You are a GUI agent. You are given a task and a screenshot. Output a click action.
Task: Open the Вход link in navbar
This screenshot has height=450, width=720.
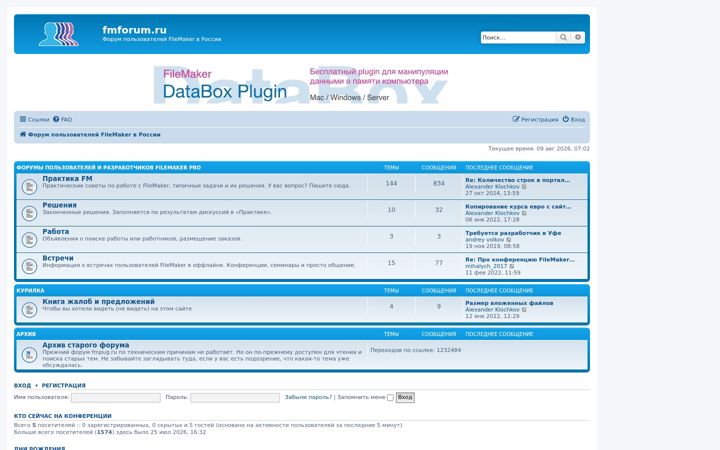(x=574, y=119)
